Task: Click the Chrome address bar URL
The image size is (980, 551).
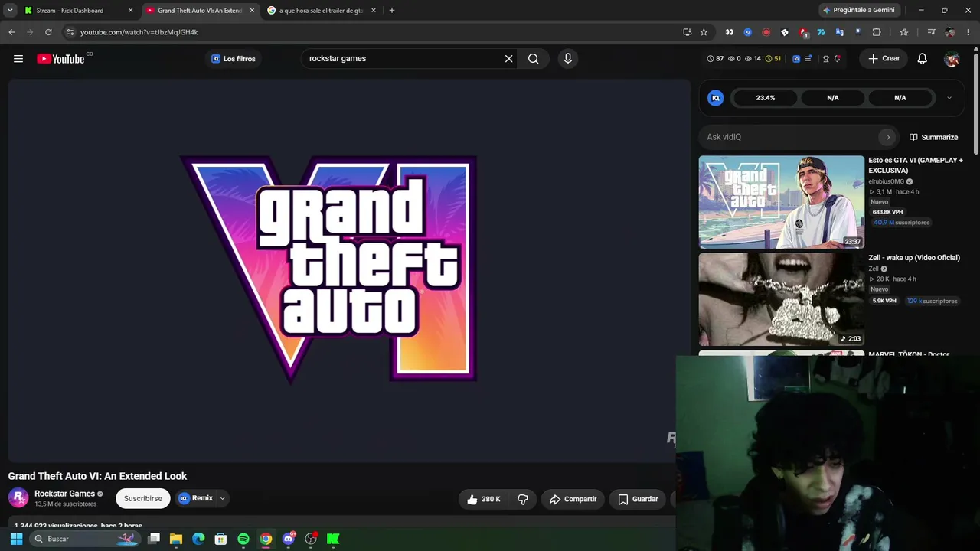Action: [139, 32]
